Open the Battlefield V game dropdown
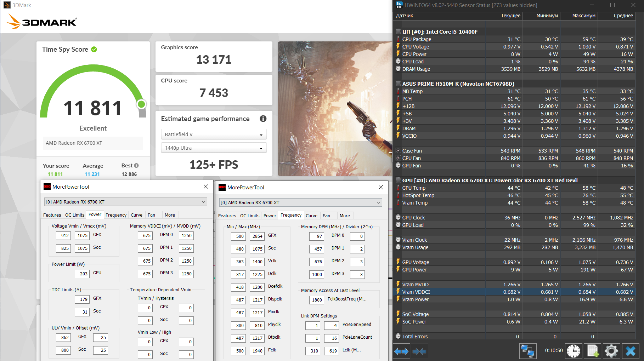644x361 pixels. tap(214, 134)
